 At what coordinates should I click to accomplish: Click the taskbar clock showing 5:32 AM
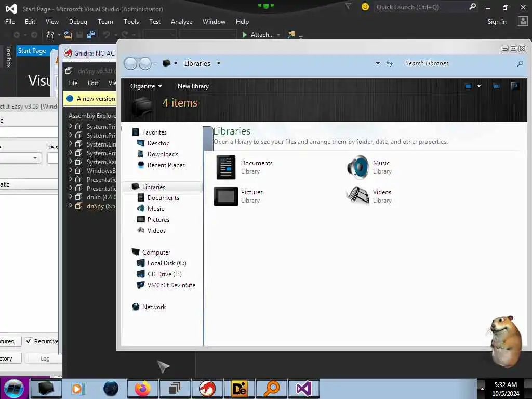pyautogui.click(x=506, y=385)
